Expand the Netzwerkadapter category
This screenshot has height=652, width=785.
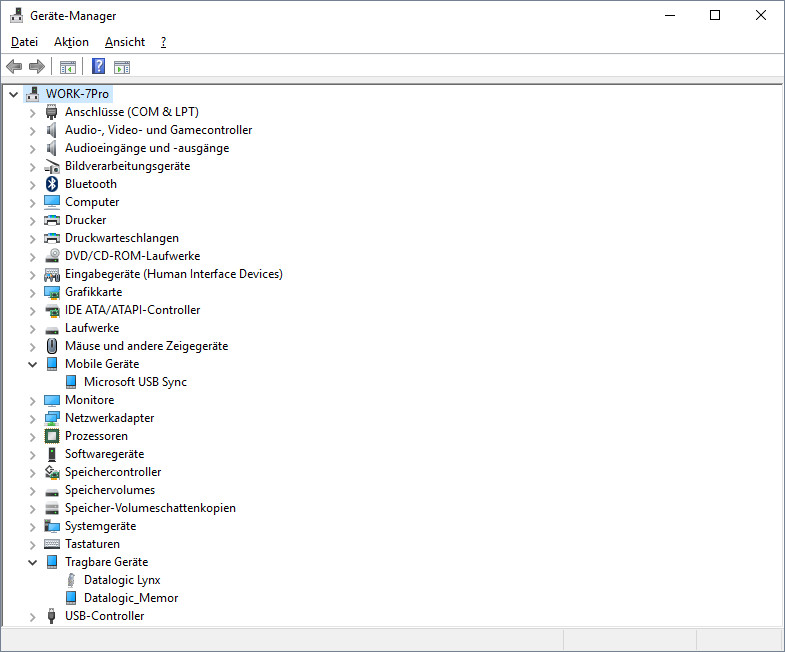[x=32, y=418]
